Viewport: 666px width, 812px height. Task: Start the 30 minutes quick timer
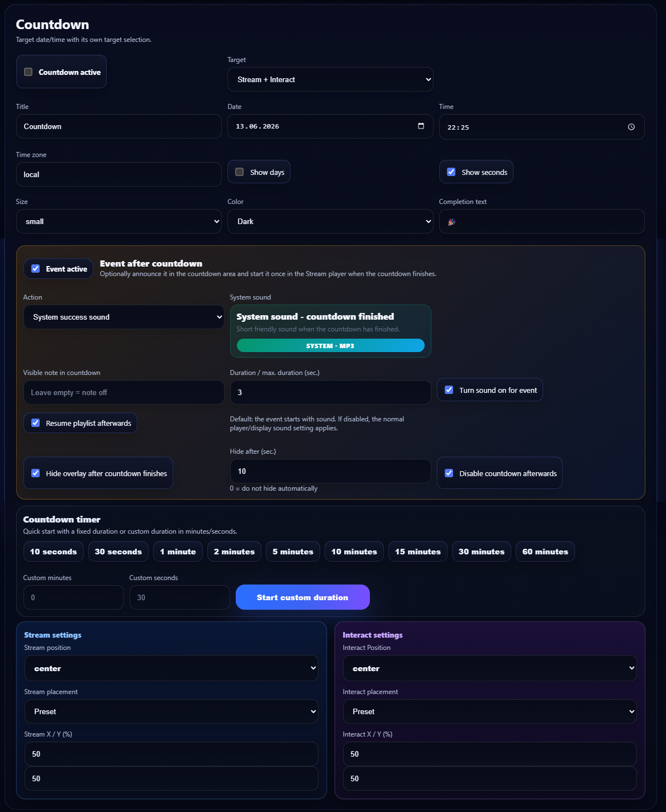pos(482,552)
